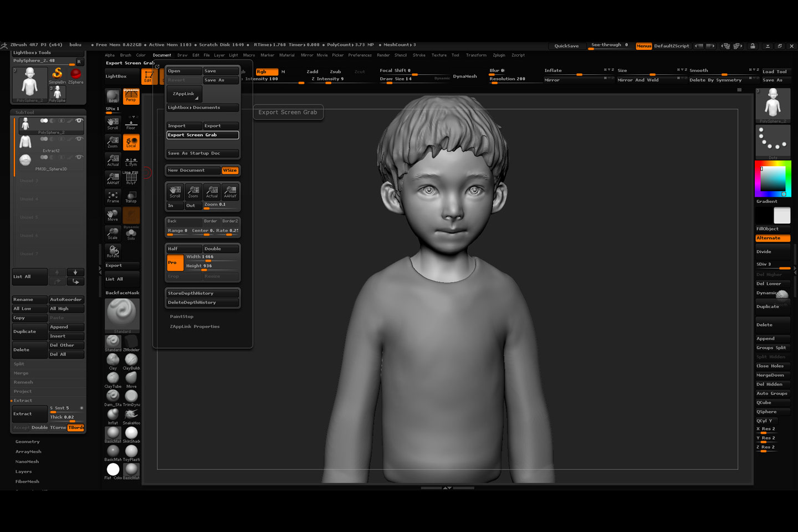
Task: Click Export Screen Grab button
Action: (202, 135)
